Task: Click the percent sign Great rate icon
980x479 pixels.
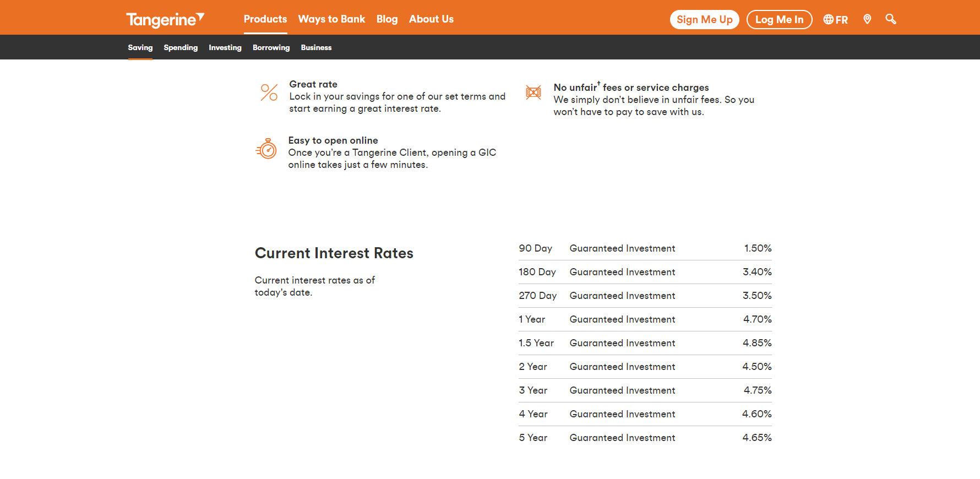Action: point(269,92)
